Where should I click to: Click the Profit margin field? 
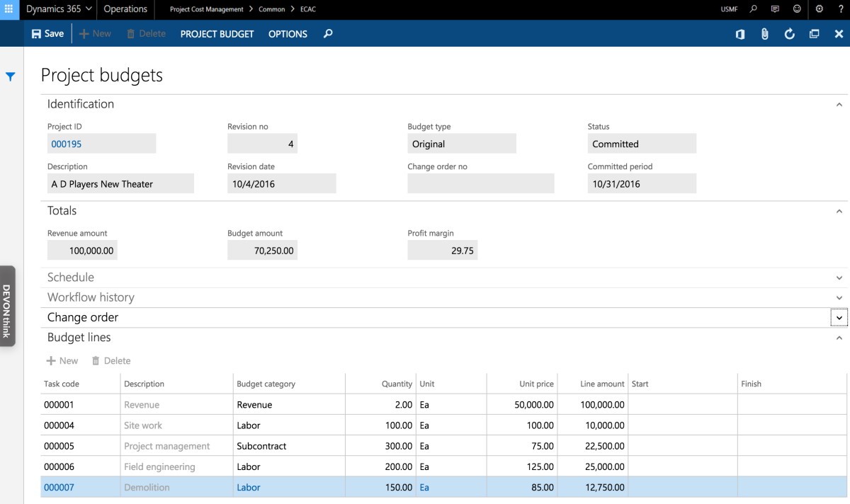[x=443, y=250]
